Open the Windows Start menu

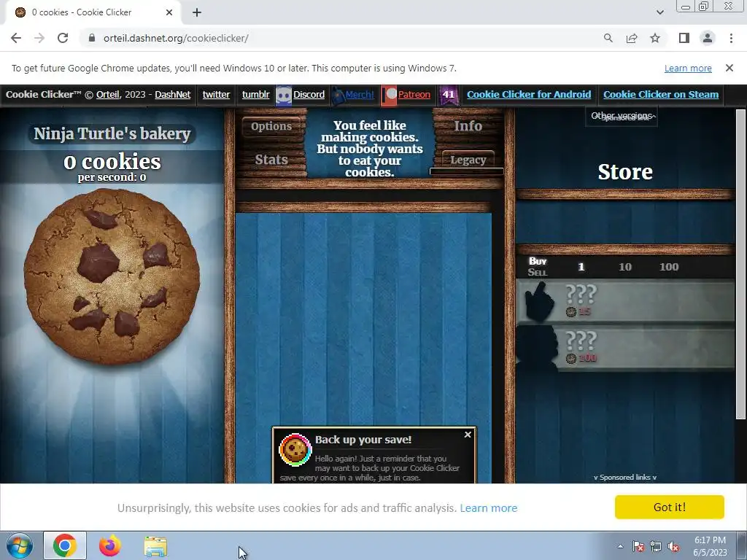coord(19,545)
